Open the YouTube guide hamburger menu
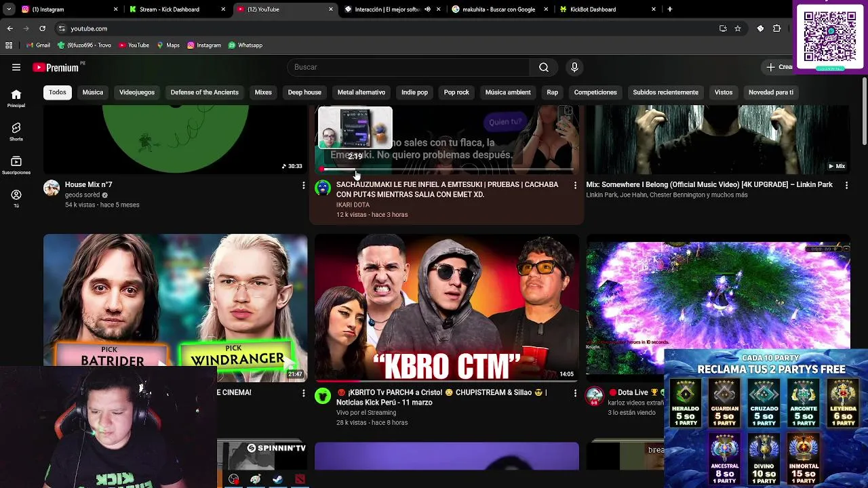Viewport: 868px width, 488px height. (x=16, y=67)
